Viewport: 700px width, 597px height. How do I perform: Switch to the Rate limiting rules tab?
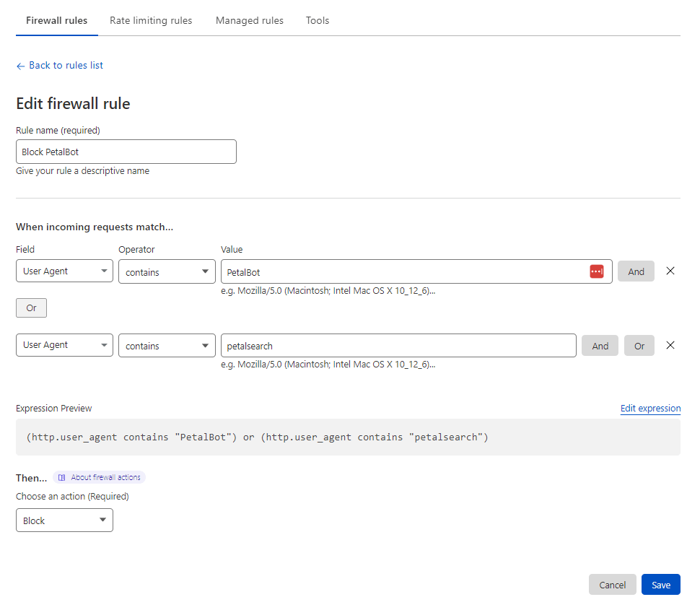151,20
